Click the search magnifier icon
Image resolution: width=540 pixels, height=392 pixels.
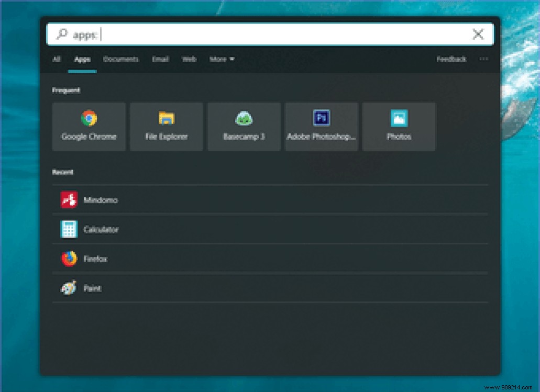tap(61, 33)
